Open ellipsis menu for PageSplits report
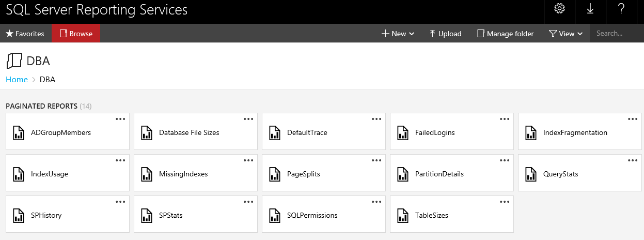 [x=376, y=160]
